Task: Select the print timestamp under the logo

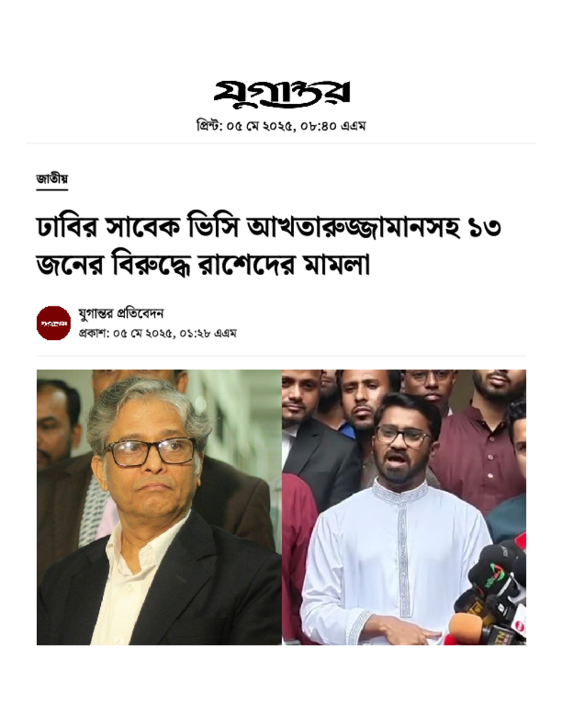Action: [x=281, y=126]
